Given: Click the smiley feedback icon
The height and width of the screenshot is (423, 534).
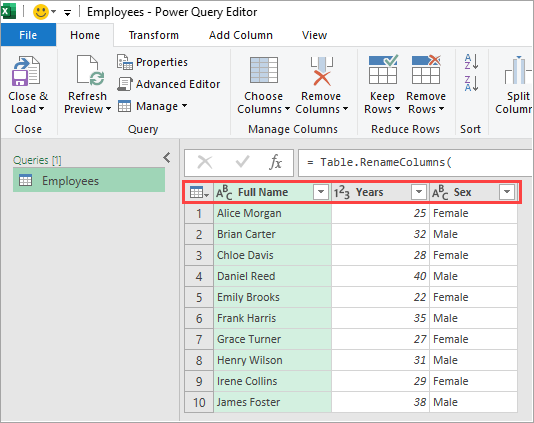Looking at the screenshot, I should tap(41, 12).
